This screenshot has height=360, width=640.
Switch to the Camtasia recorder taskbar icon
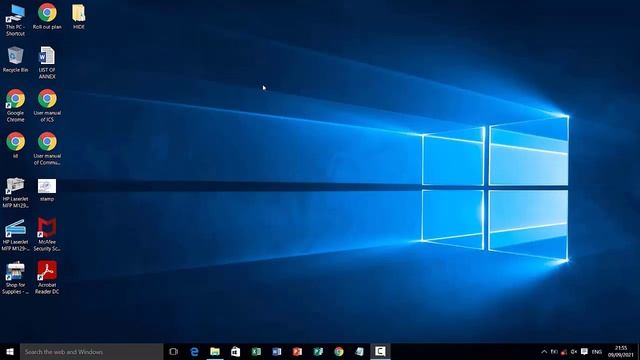point(380,351)
